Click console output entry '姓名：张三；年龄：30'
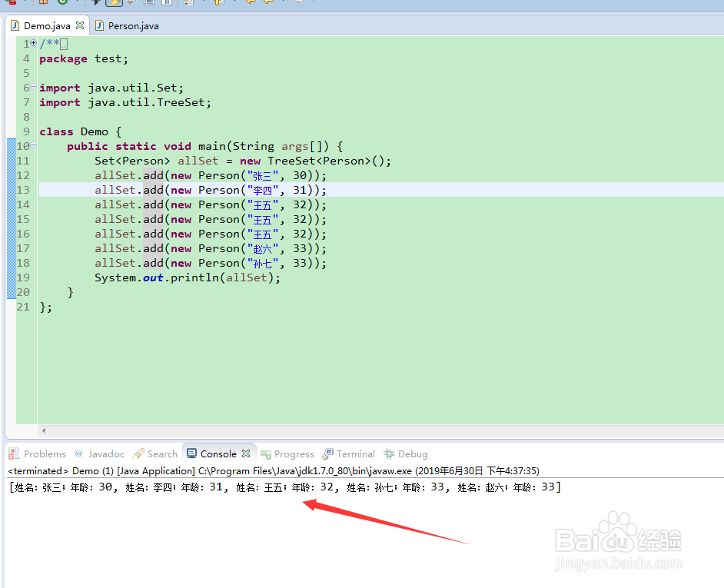This screenshot has width=724, height=588. (64, 487)
